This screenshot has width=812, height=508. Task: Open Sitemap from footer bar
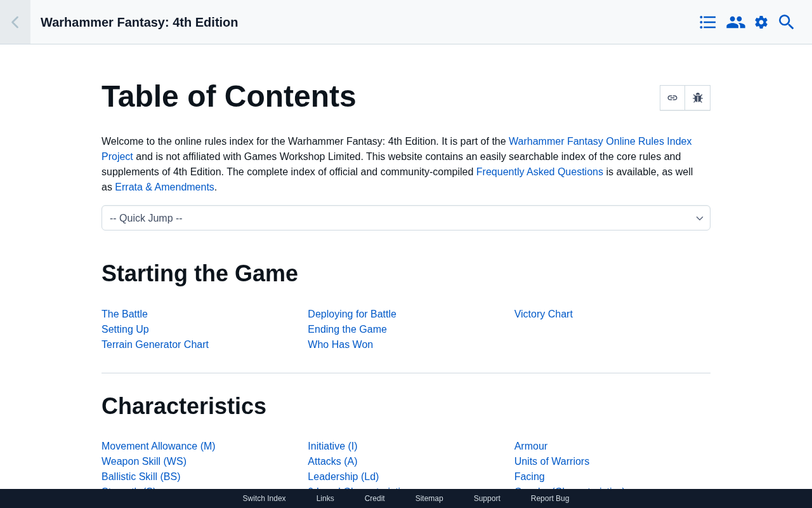tap(429, 498)
